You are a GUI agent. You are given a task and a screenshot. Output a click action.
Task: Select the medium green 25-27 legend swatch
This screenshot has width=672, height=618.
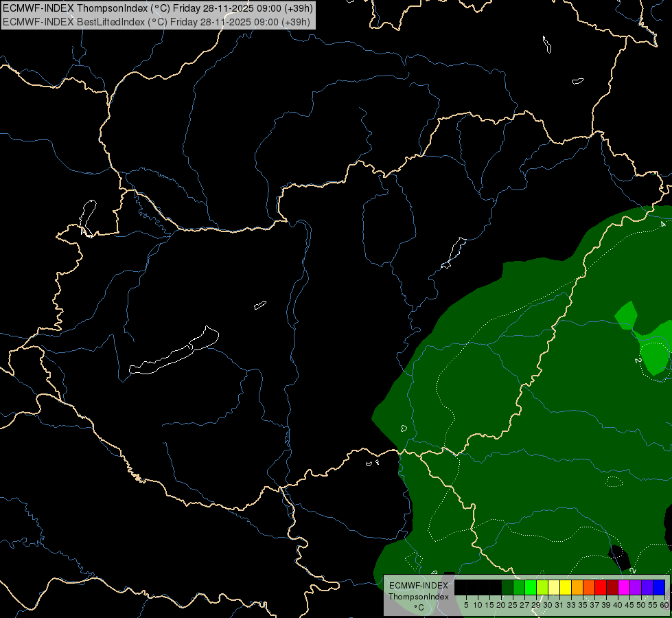(519, 587)
